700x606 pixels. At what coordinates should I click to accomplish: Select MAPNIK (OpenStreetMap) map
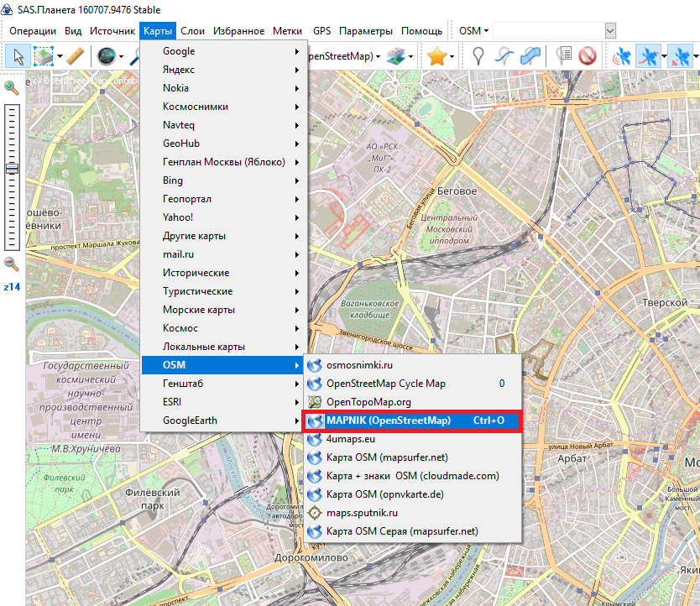tap(412, 421)
